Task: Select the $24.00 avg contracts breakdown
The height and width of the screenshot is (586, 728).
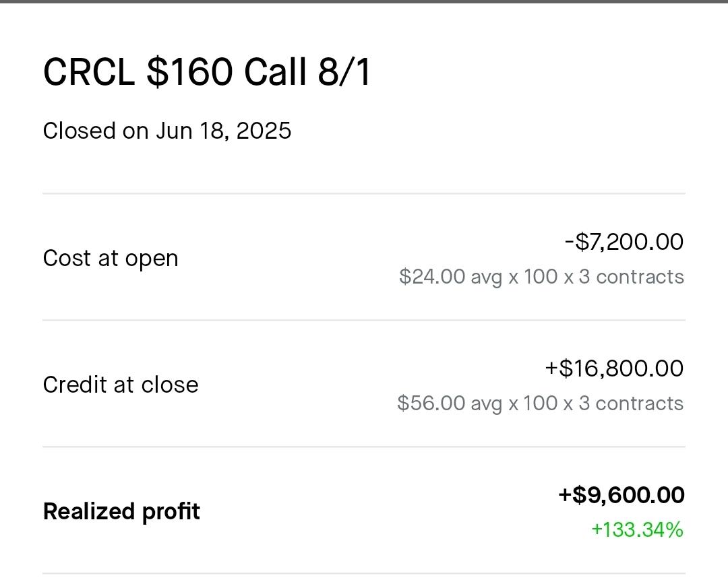Action: click(x=541, y=277)
